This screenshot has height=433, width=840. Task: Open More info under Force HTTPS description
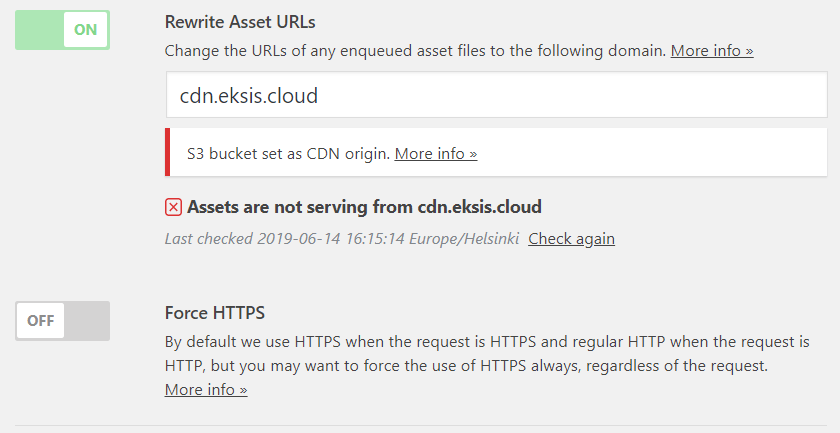(x=206, y=390)
